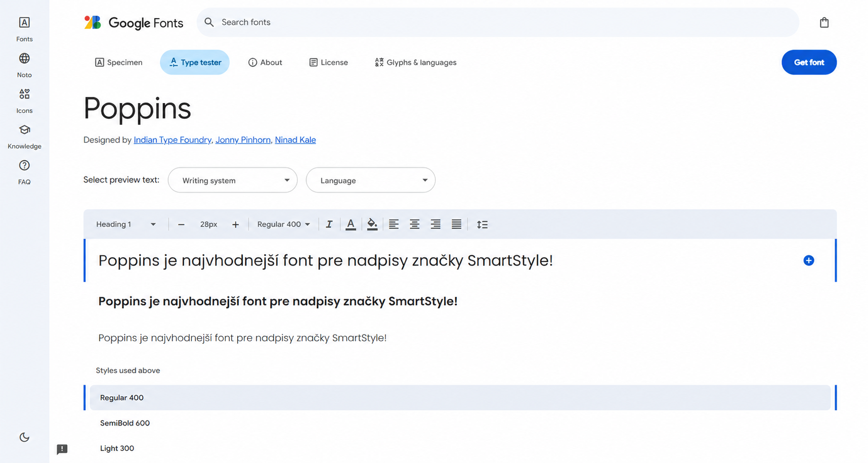Open the Indian Type Foundry designer link

[172, 140]
